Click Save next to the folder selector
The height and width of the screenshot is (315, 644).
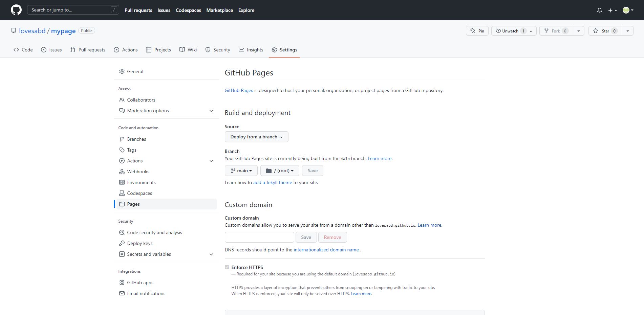point(313,171)
